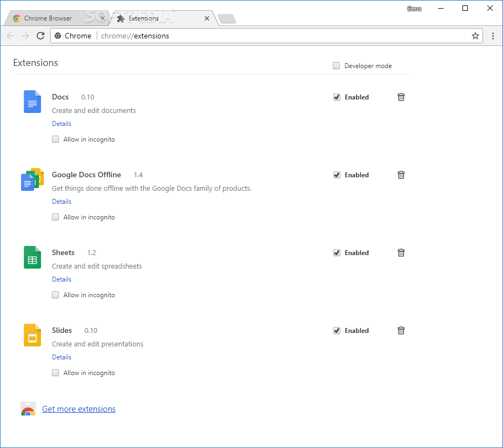Click the Sheets extension trash icon
Screen dimensions: 503x448
click(x=401, y=252)
